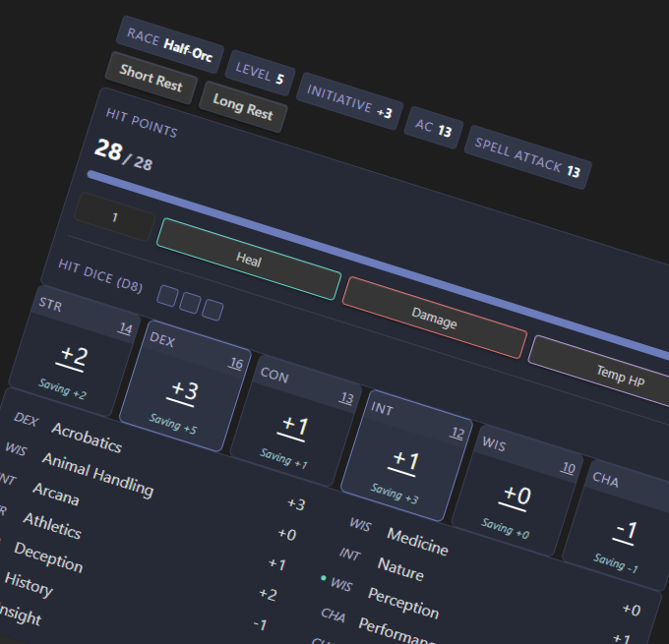
Task: Roll the CHA -1 modifier
Action: 627,531
